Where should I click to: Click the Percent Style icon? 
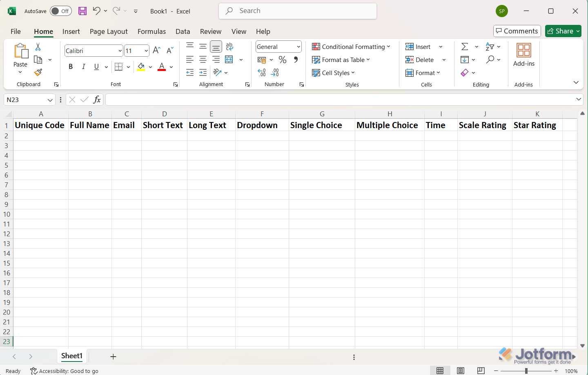(x=282, y=60)
